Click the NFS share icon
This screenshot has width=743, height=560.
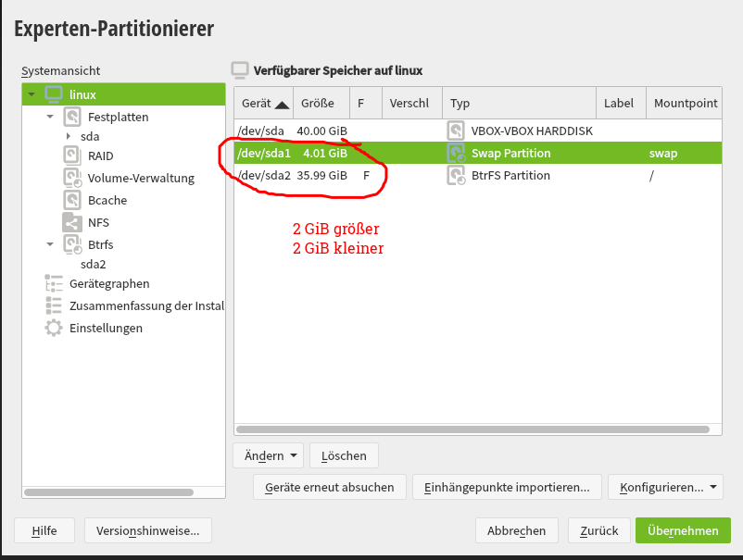coord(72,222)
